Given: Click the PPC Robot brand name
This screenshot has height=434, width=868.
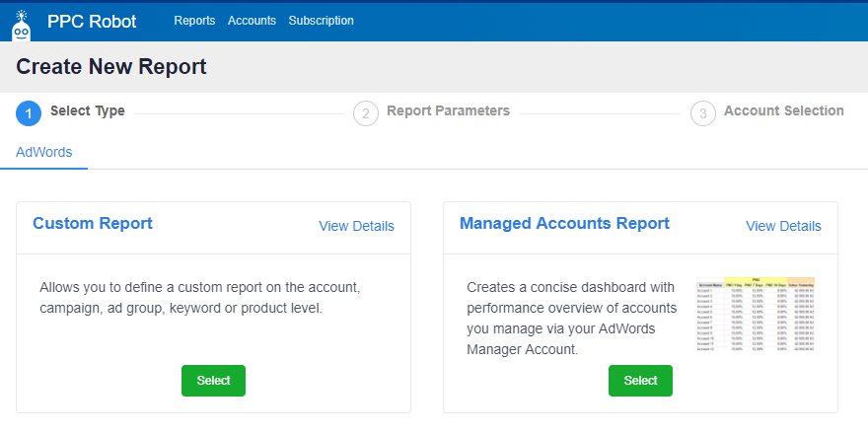Looking at the screenshot, I should 92,21.
